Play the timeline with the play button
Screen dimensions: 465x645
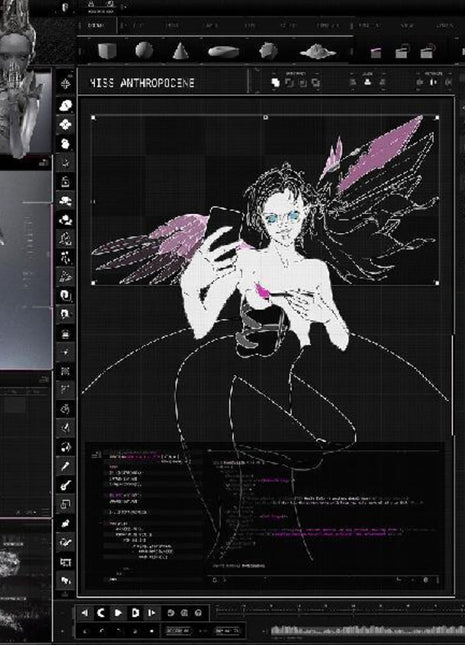coord(118,613)
